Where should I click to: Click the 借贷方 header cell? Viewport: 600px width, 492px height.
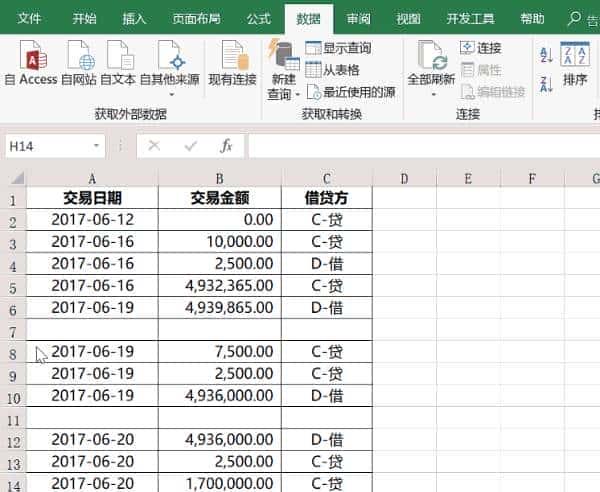click(327, 198)
